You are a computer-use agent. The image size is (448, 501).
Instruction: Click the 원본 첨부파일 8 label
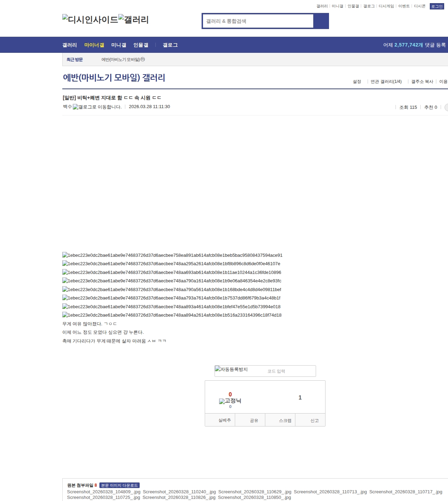82,485
